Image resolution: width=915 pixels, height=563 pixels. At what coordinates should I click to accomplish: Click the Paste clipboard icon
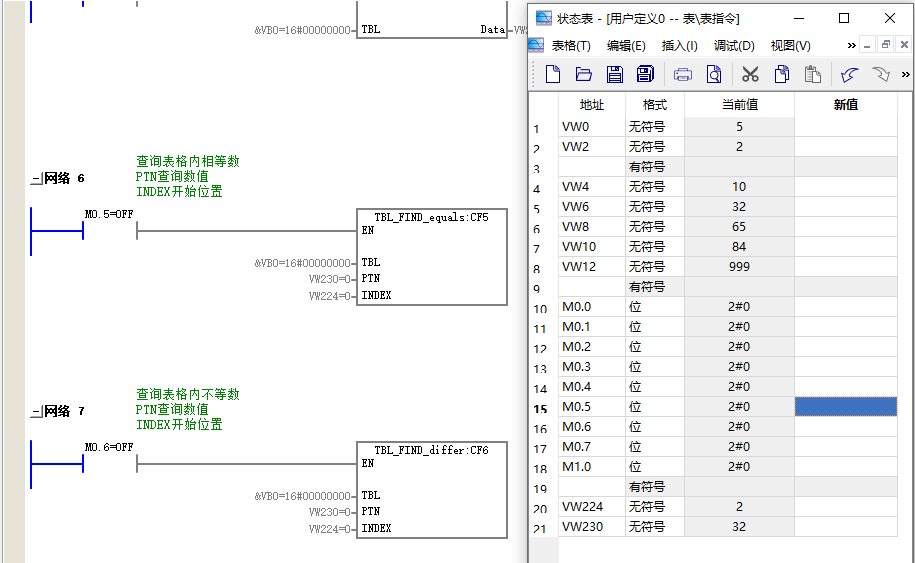click(812, 75)
